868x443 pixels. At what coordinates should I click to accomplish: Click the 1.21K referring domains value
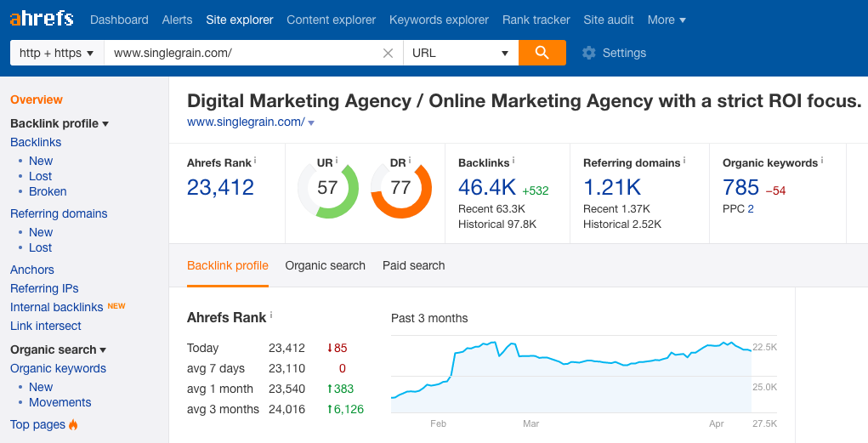[x=612, y=188]
